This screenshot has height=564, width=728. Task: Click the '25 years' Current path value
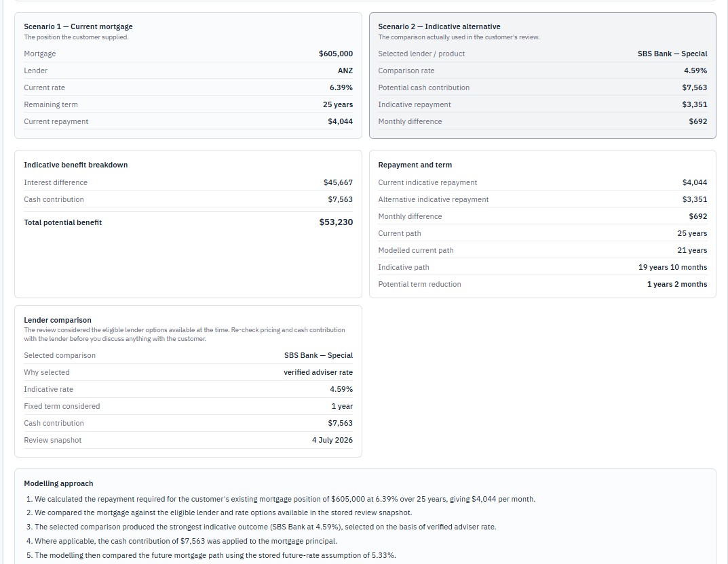coord(692,233)
